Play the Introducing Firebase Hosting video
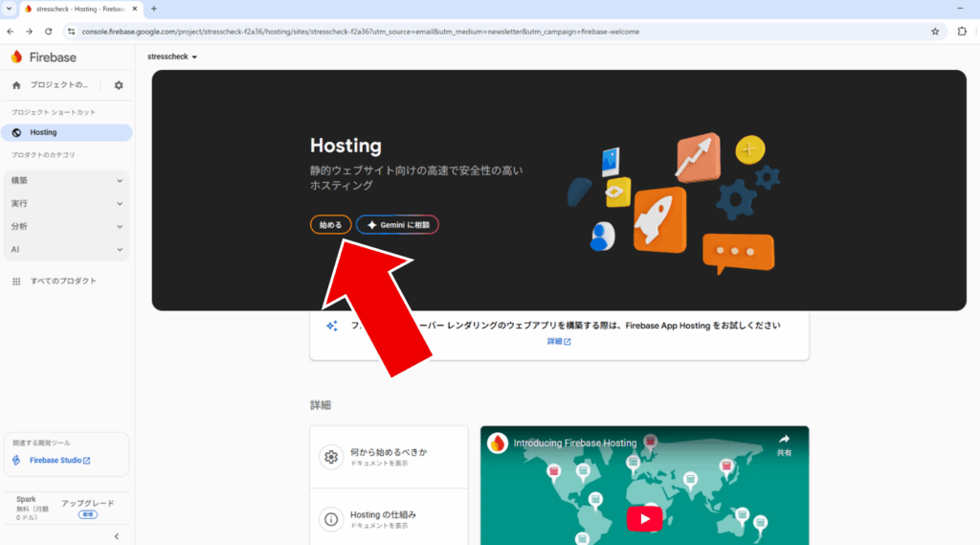980x545 pixels. (x=644, y=519)
